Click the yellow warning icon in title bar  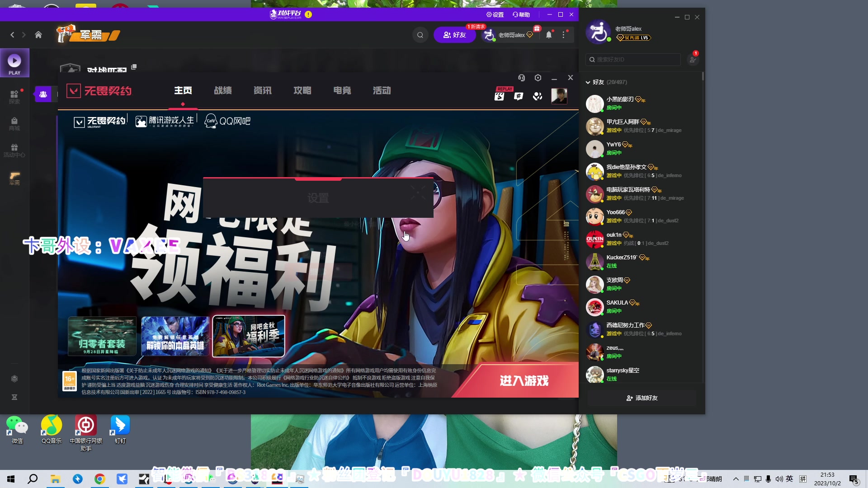pyautogui.click(x=308, y=14)
